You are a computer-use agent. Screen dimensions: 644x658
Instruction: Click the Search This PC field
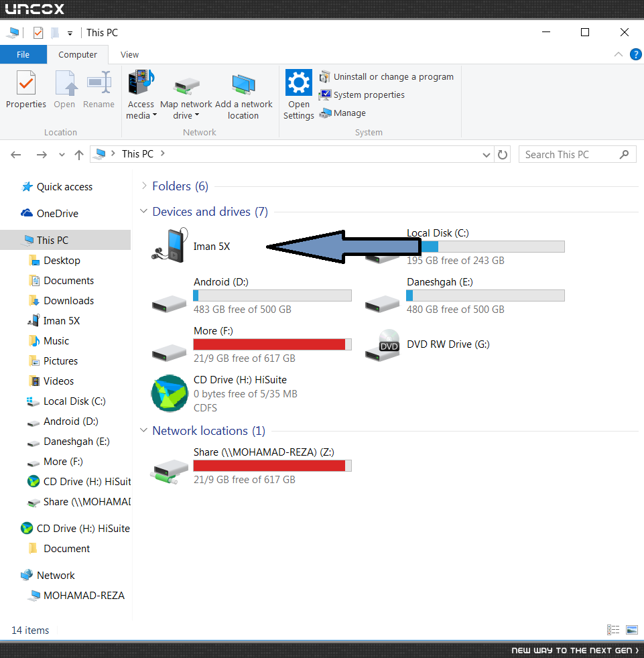coord(577,154)
